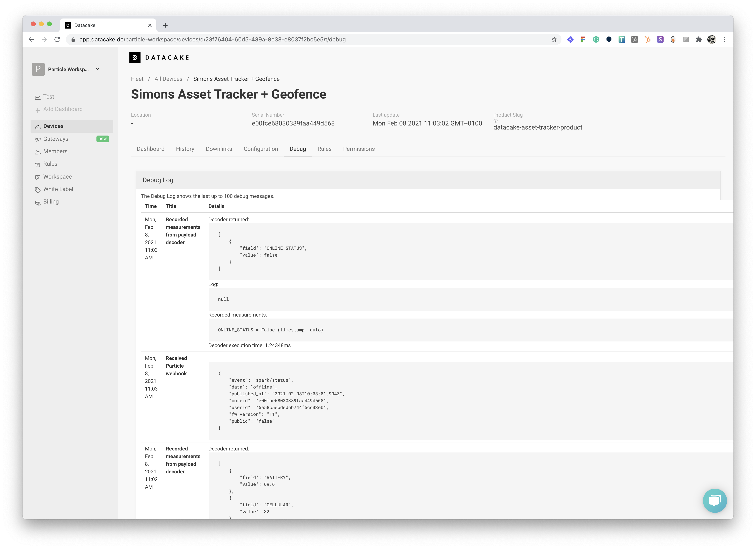
Task: Bookmark page with the star icon
Action: (x=554, y=39)
